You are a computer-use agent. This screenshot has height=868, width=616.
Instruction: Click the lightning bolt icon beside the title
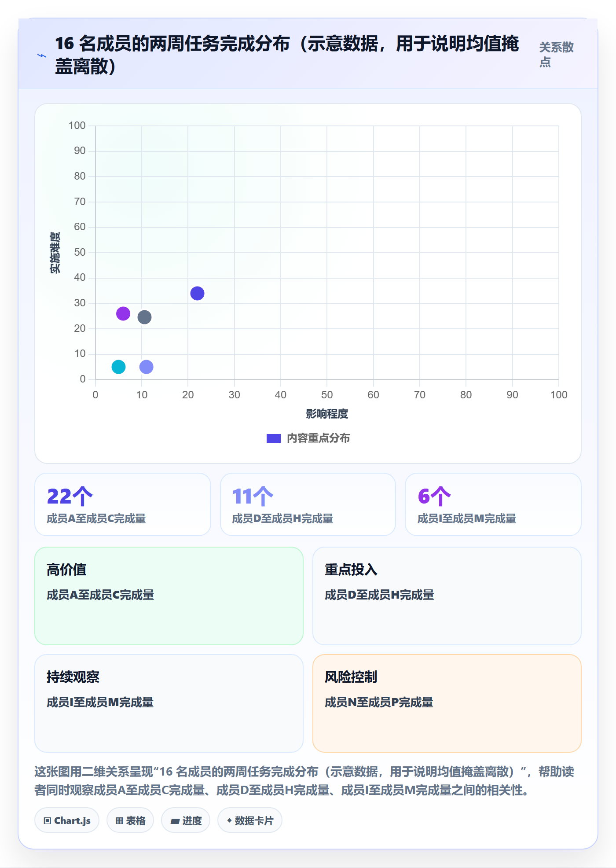pos(42,55)
